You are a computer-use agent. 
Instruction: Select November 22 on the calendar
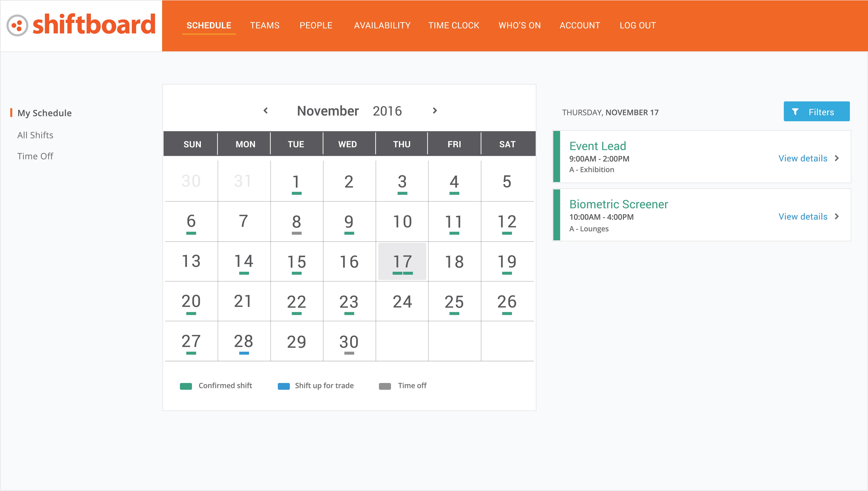[297, 301]
